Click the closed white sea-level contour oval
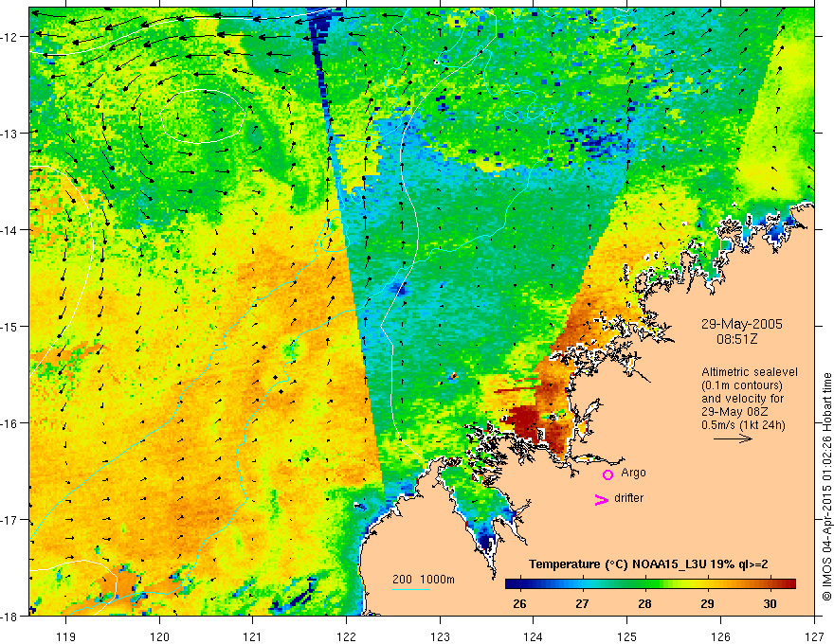Screen dimensions: 834x644 coord(203,116)
